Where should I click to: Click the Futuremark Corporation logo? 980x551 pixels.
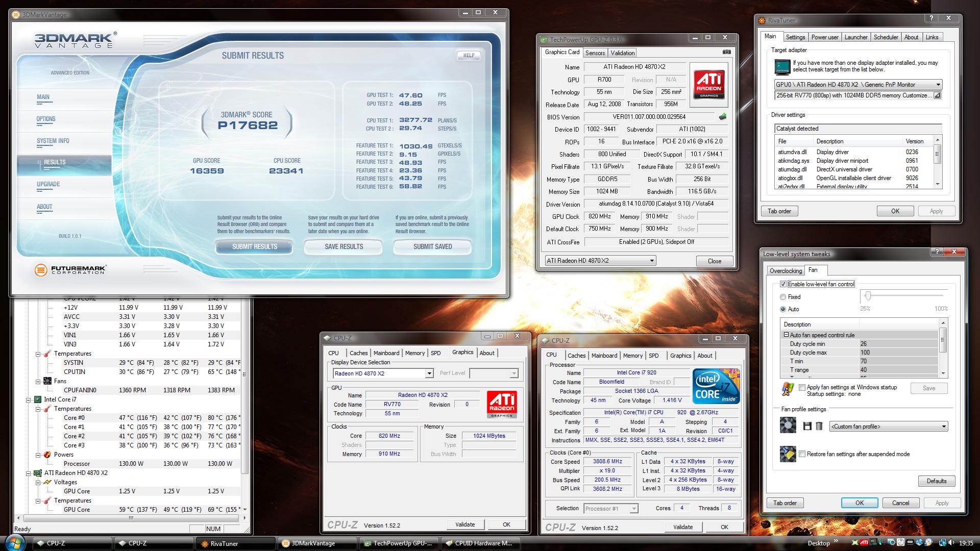click(x=70, y=270)
